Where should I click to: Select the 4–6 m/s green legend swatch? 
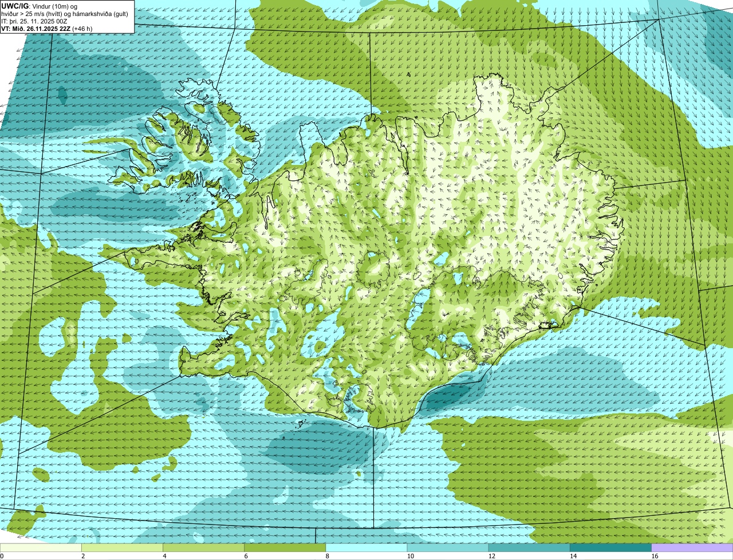coord(204,548)
